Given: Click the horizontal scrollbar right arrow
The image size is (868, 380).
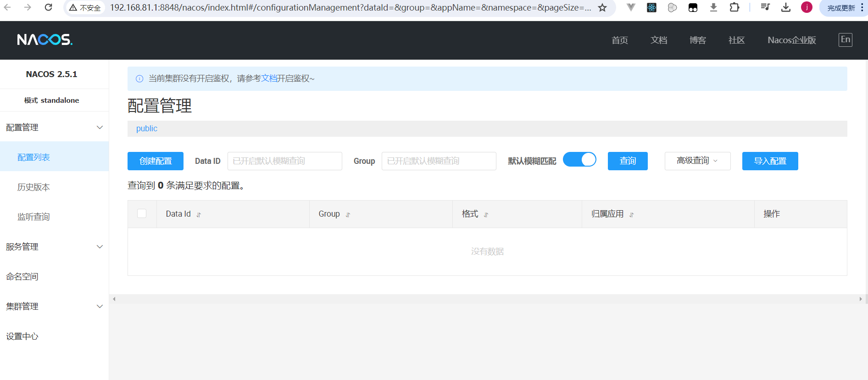Looking at the screenshot, I should coord(860,299).
